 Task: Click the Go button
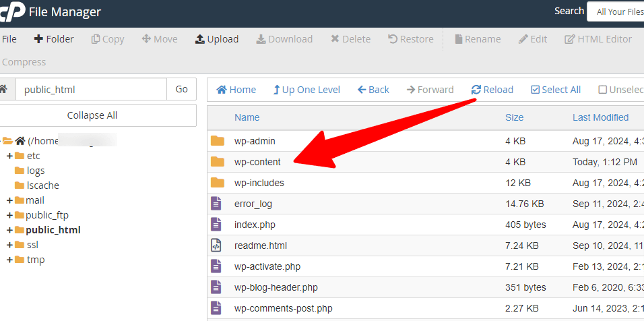coord(181,89)
